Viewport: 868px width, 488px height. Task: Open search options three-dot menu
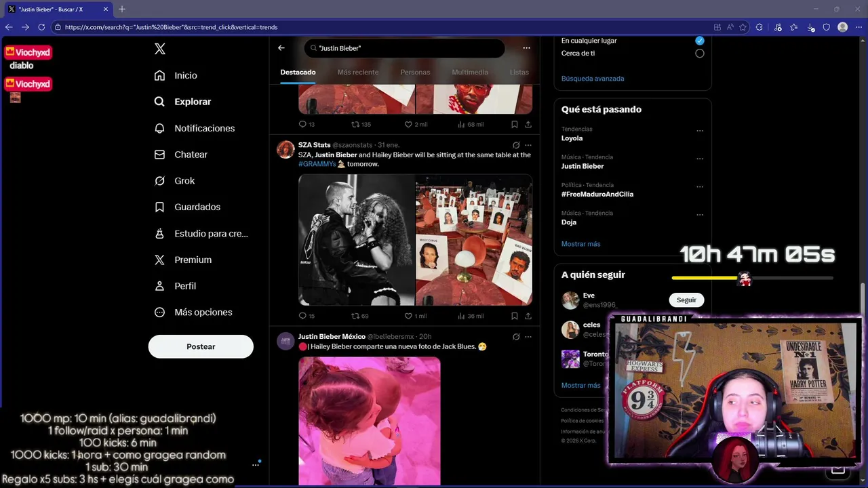(x=526, y=48)
